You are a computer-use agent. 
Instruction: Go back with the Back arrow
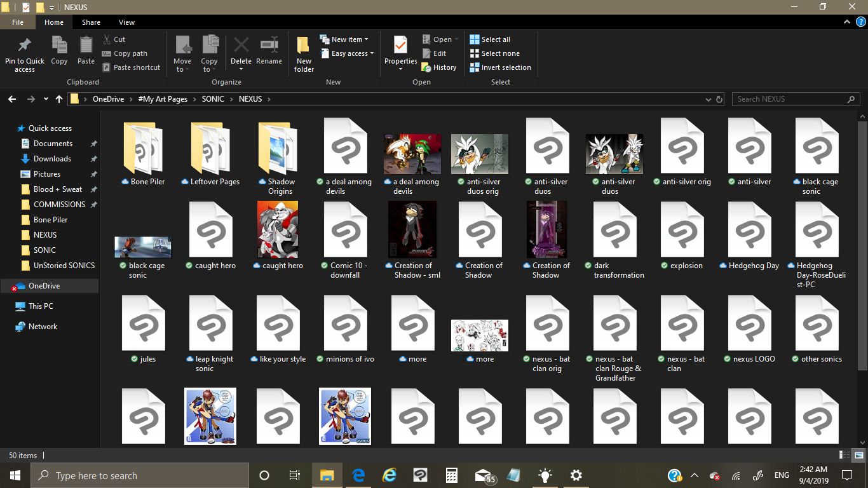pos(12,99)
